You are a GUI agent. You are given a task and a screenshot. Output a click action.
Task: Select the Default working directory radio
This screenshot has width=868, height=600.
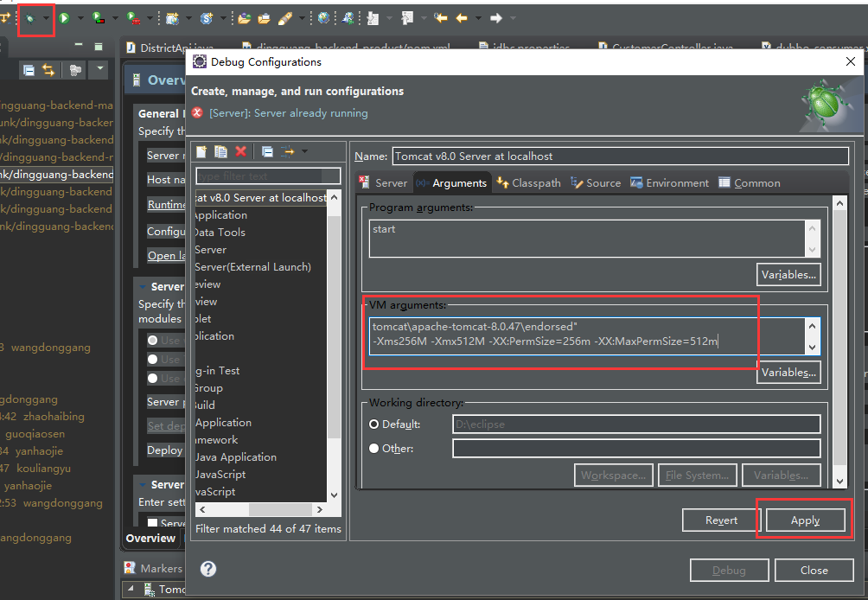click(x=374, y=424)
